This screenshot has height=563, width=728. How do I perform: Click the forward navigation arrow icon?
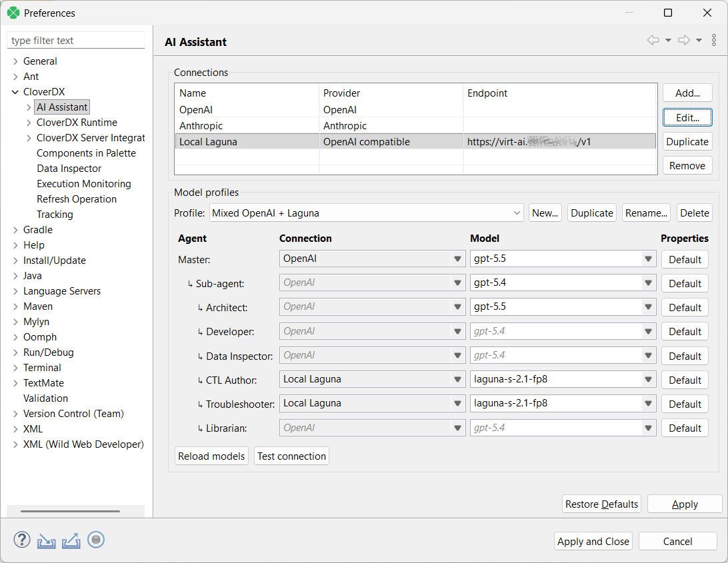tap(684, 41)
